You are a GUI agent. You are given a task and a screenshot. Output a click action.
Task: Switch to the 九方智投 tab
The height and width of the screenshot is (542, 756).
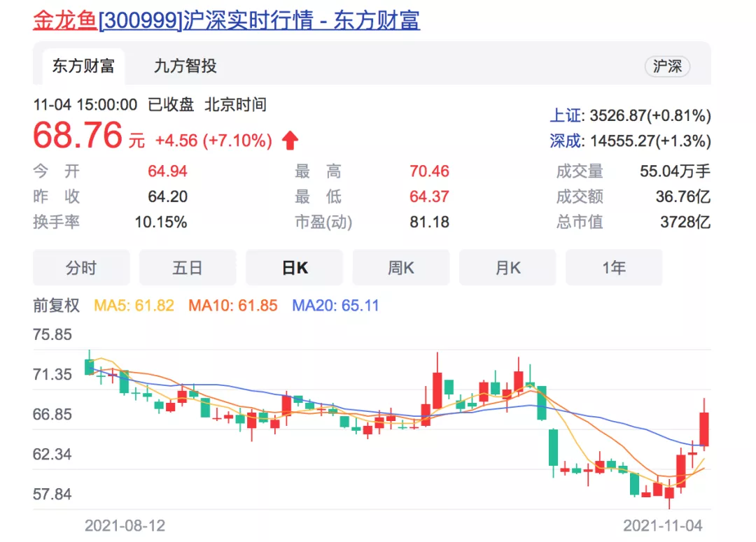185,66
